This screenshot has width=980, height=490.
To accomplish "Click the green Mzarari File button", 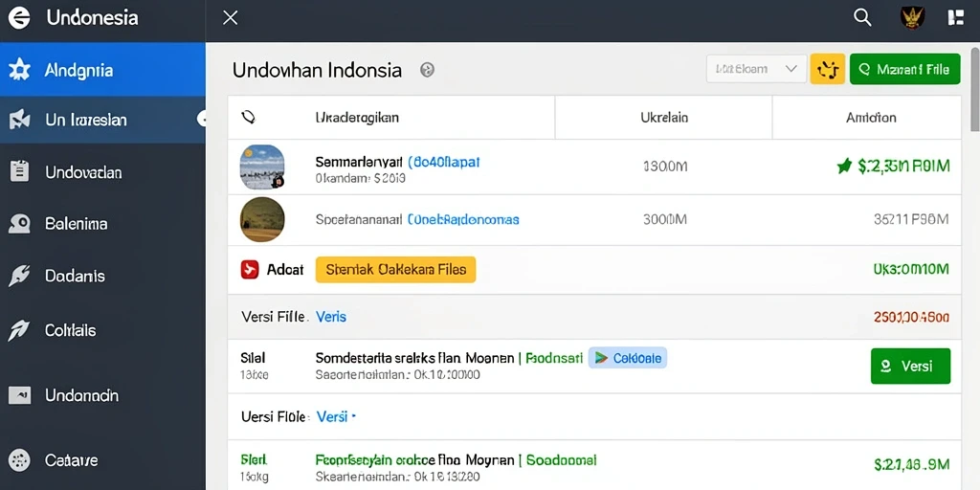I will pyautogui.click(x=904, y=69).
